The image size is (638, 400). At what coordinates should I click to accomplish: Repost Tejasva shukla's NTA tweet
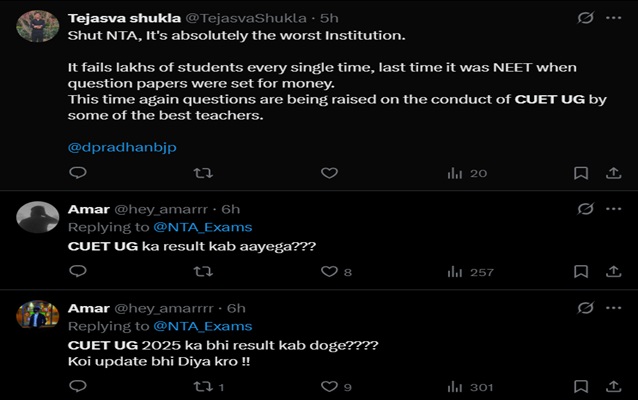(x=203, y=173)
